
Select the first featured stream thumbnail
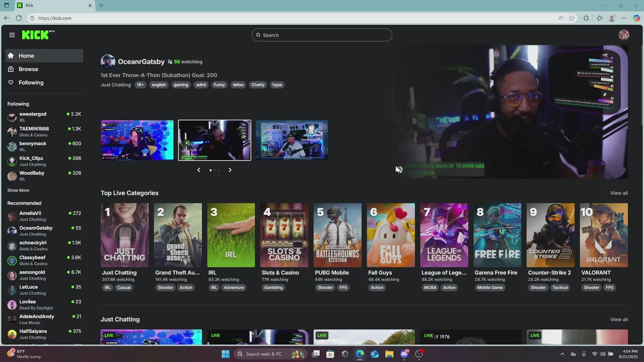click(x=137, y=140)
